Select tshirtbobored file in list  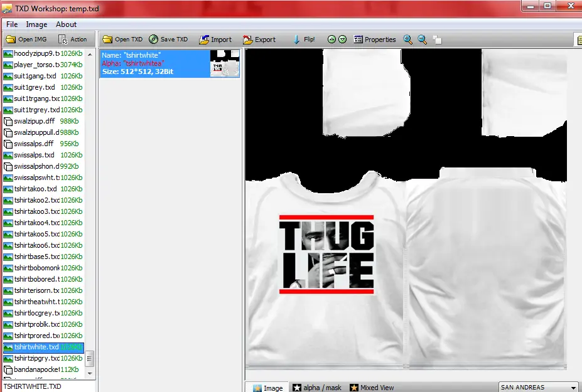click(43, 279)
